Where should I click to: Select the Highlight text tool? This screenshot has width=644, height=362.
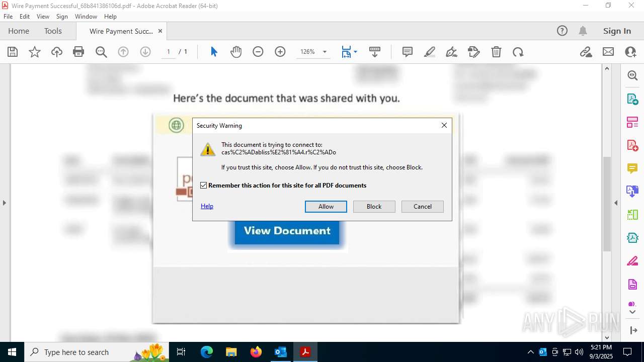tap(430, 52)
